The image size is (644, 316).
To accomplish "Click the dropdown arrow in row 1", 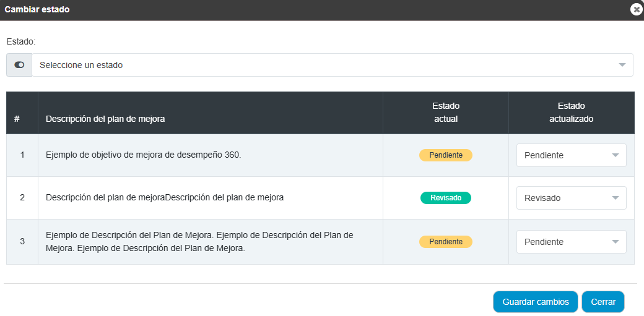I will pyautogui.click(x=616, y=155).
